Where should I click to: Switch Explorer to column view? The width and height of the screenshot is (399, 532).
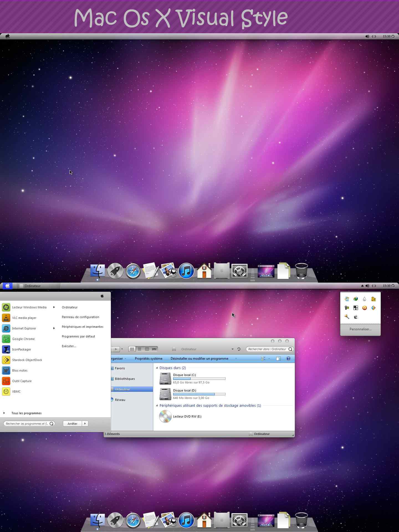pos(147,349)
